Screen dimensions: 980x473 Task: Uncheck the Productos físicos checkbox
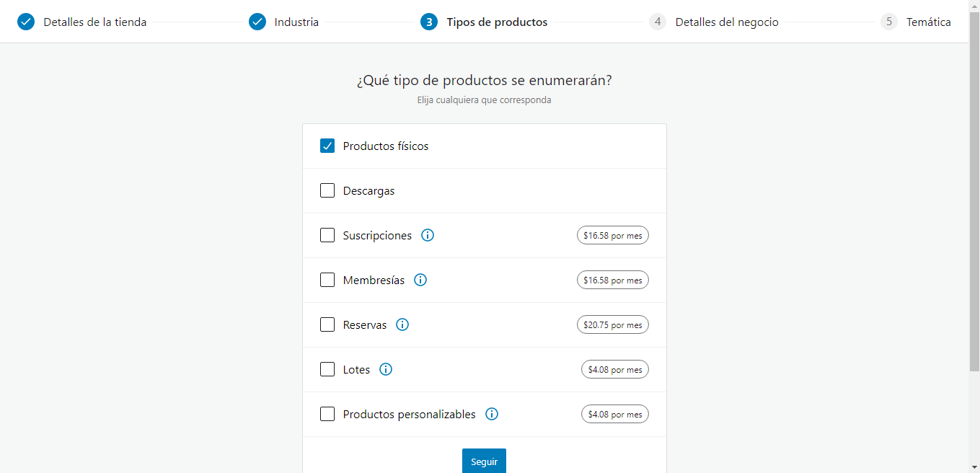point(327,146)
